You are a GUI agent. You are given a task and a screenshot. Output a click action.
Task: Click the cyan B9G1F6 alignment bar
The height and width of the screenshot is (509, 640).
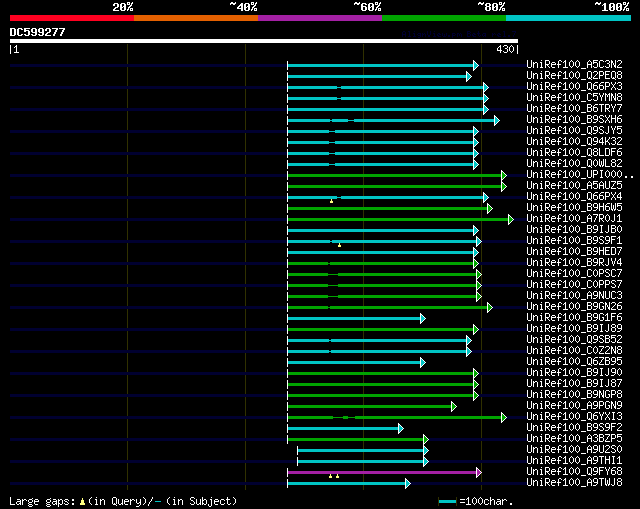coord(354,318)
